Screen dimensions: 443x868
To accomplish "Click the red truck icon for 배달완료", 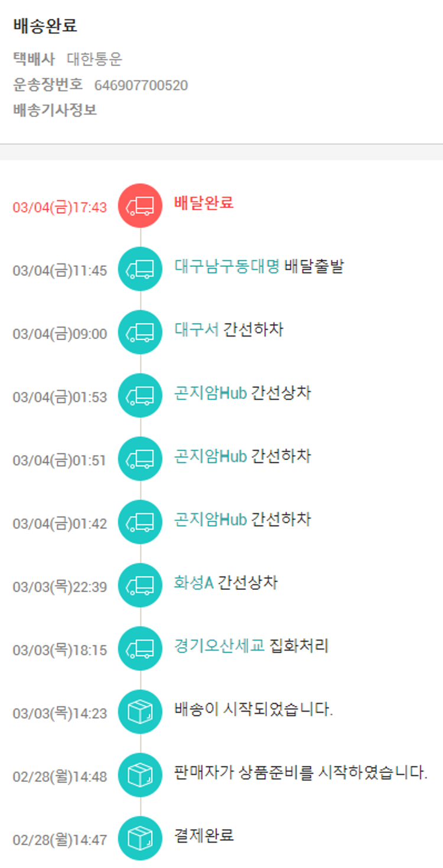I will click(140, 205).
